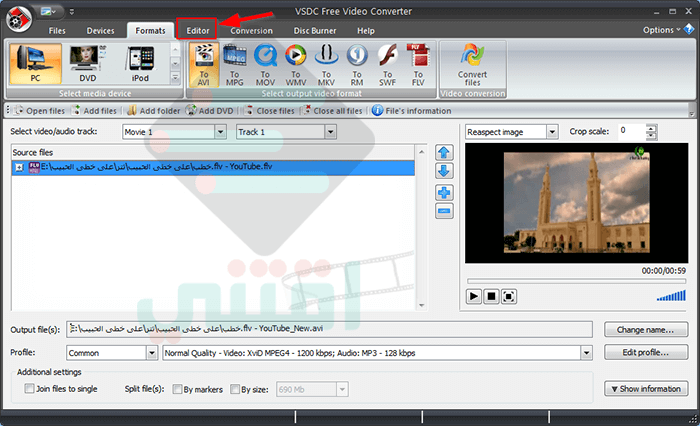Choose the To MKV output format
This screenshot has width=700, height=426.
coord(326,65)
